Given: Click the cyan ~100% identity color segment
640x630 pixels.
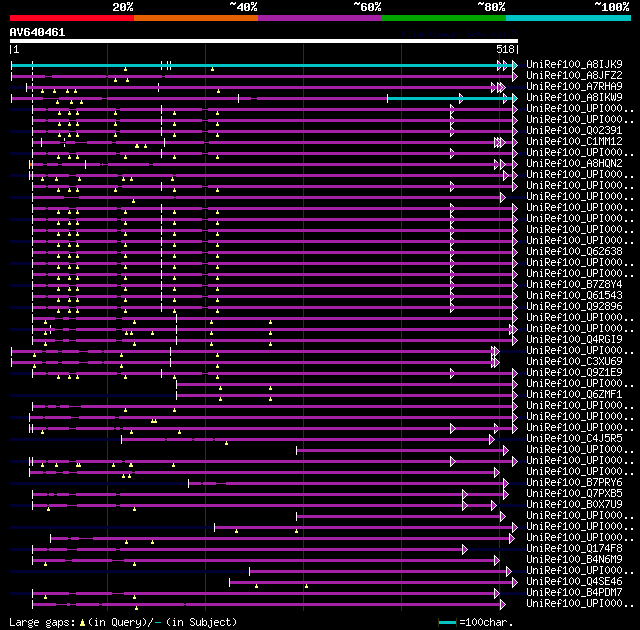Looking at the screenshot, I should click(568, 18).
